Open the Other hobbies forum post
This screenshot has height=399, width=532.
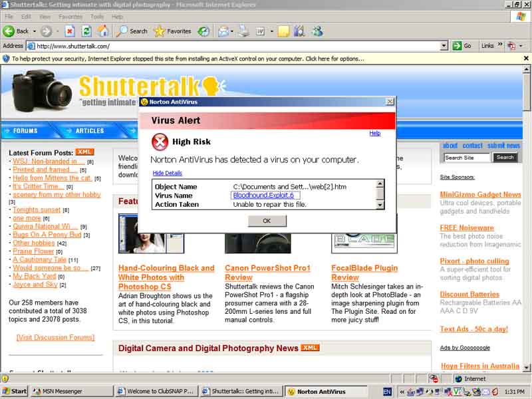point(34,243)
